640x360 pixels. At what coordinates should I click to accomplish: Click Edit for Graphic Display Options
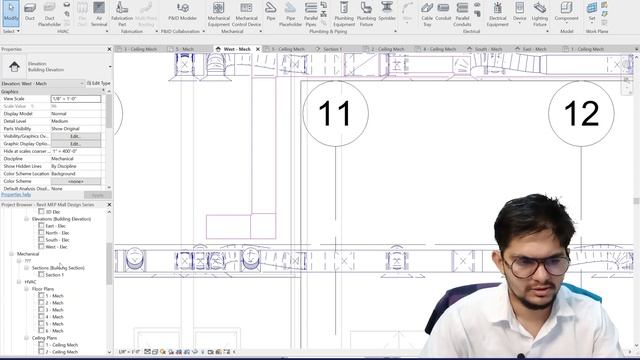76,144
